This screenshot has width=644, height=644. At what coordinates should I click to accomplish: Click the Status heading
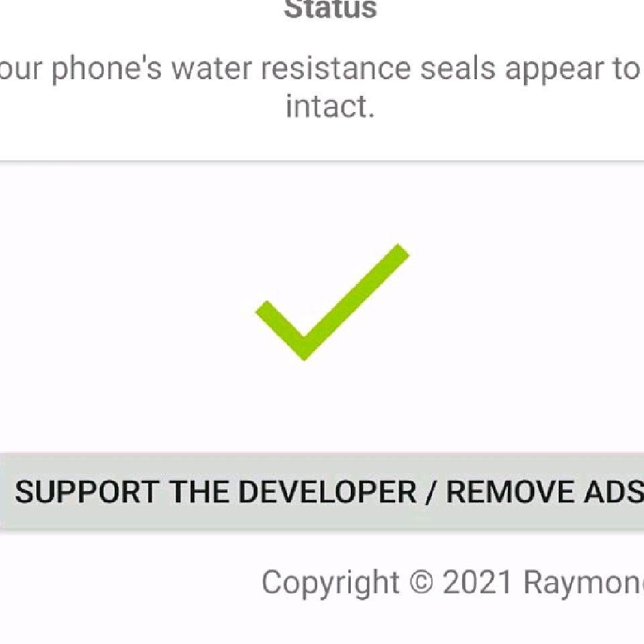click(x=330, y=9)
